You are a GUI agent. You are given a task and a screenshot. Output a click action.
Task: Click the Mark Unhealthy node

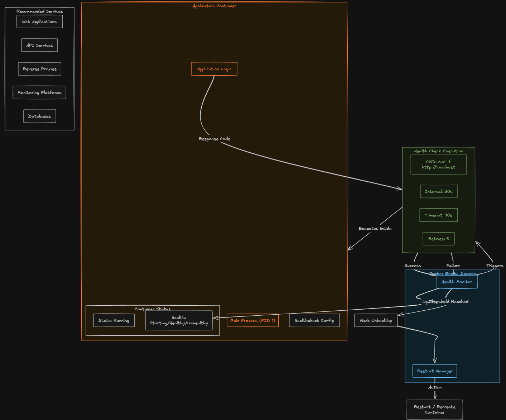pos(376,320)
